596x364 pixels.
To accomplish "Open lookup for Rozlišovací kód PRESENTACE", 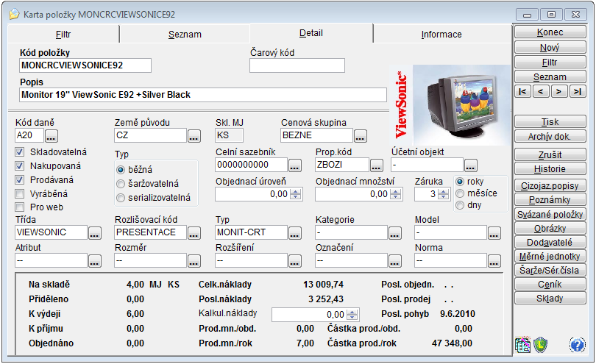I will [x=194, y=233].
